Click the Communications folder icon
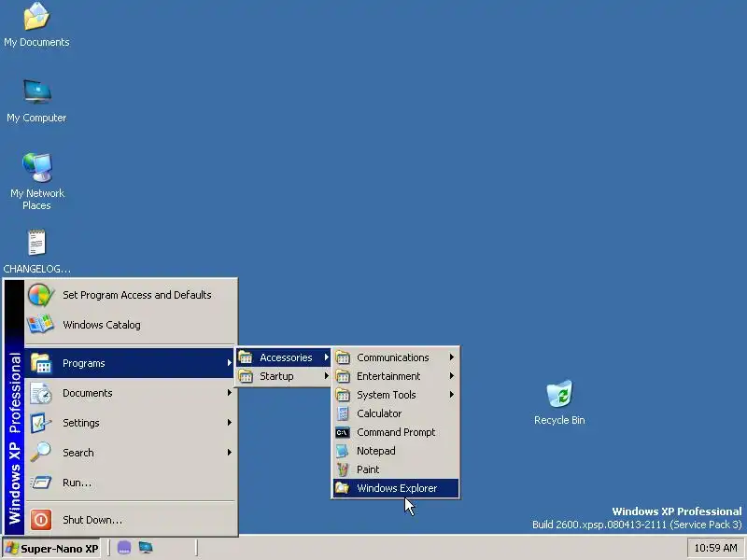The height and width of the screenshot is (560, 747). click(343, 357)
